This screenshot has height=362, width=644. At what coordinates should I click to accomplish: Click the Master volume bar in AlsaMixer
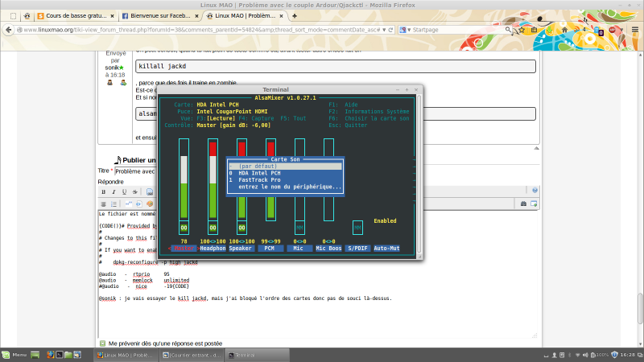(184, 179)
